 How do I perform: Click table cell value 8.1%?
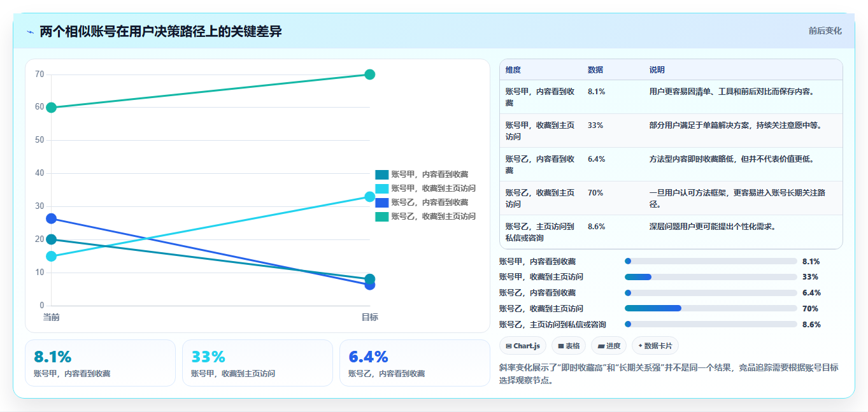597,91
